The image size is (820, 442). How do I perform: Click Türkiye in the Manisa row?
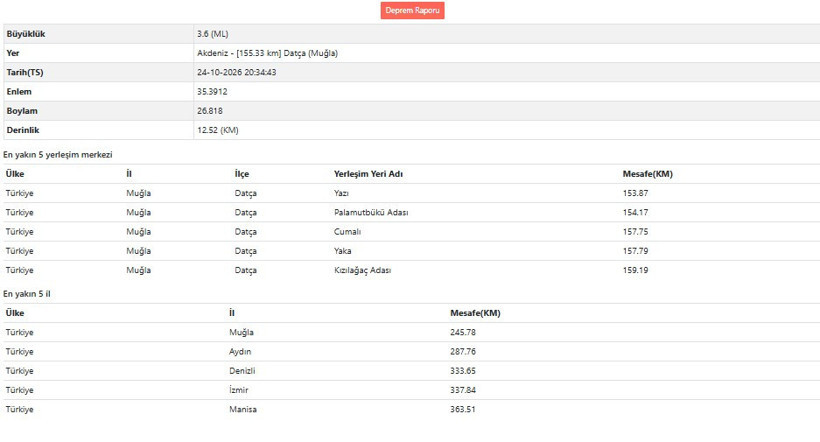click(19, 410)
